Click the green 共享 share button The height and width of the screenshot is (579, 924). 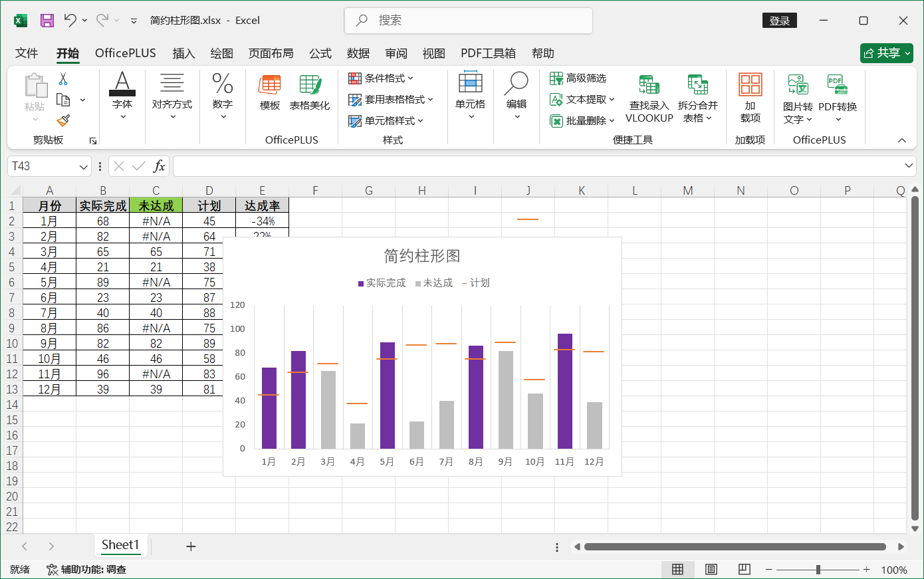886,53
